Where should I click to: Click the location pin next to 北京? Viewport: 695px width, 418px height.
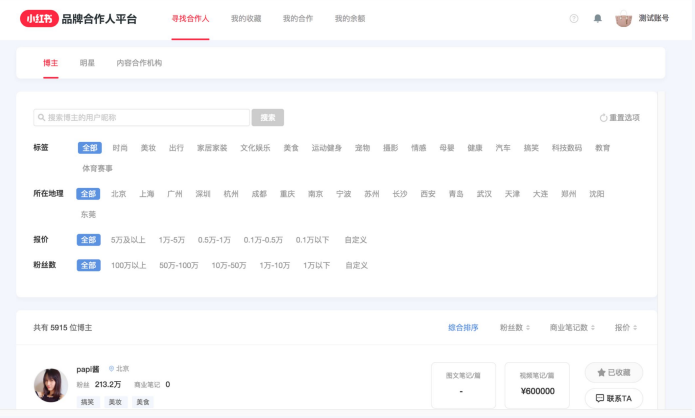(x=111, y=369)
